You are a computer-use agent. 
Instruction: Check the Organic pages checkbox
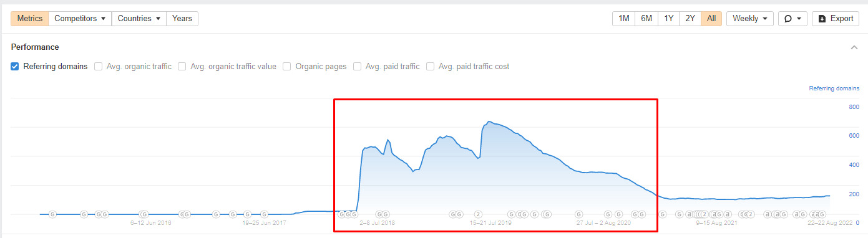tap(287, 67)
